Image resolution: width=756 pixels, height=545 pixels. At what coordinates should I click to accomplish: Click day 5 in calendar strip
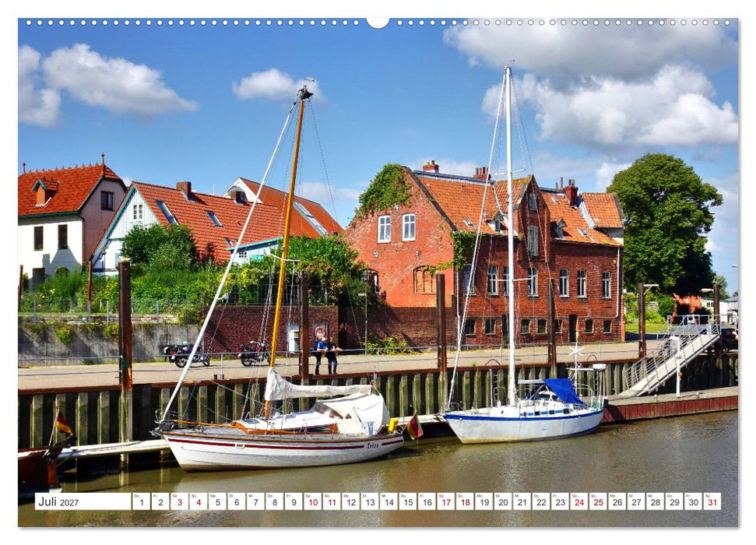[x=217, y=501]
